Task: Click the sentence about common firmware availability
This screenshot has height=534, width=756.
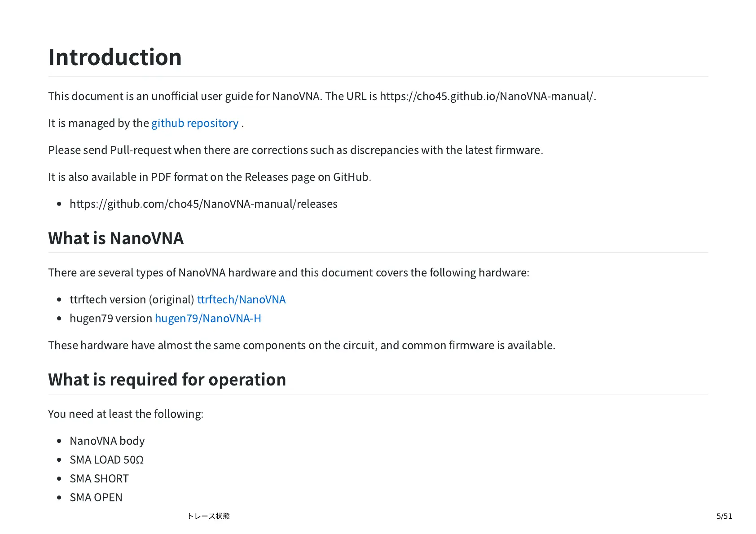Action: coord(302,346)
